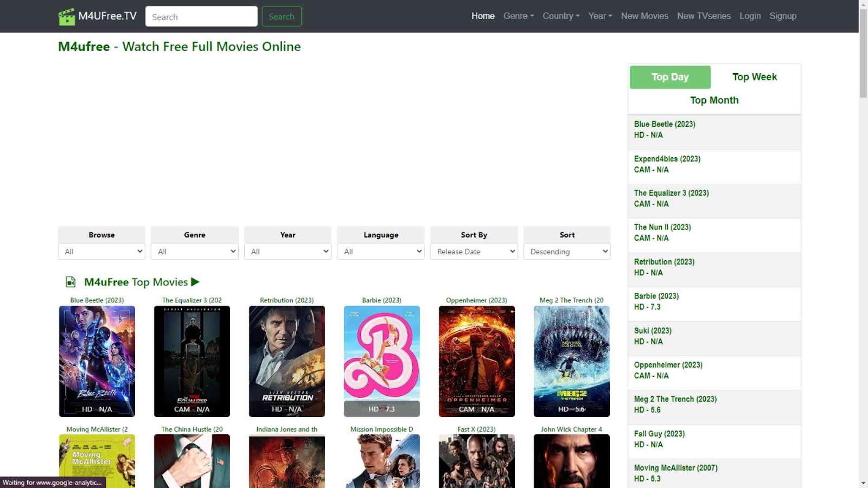This screenshot has width=868, height=488.
Task: Click the Oppenheimer (2023) title above poster
Action: [477, 300]
